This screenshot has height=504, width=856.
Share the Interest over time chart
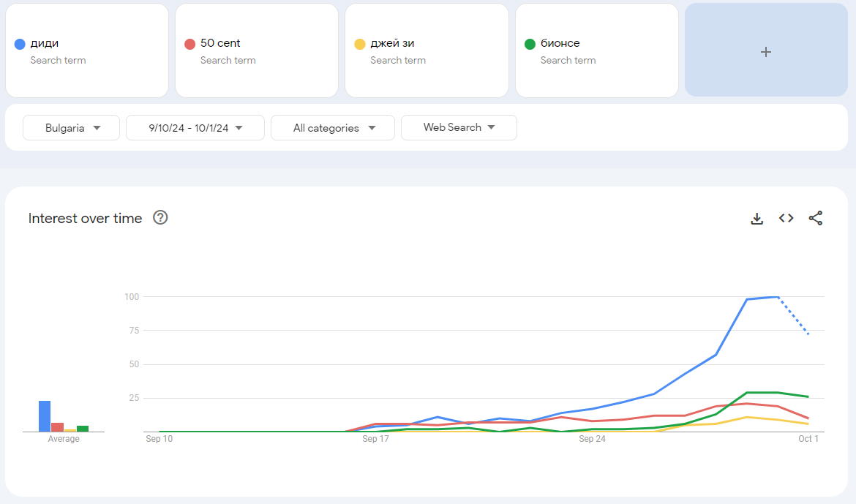[x=815, y=217]
